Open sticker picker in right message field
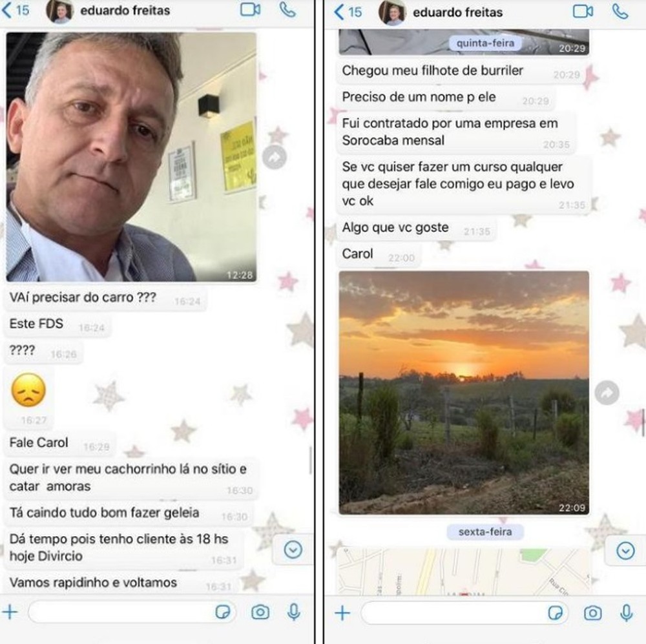The height and width of the screenshot is (644, 646). tap(556, 614)
